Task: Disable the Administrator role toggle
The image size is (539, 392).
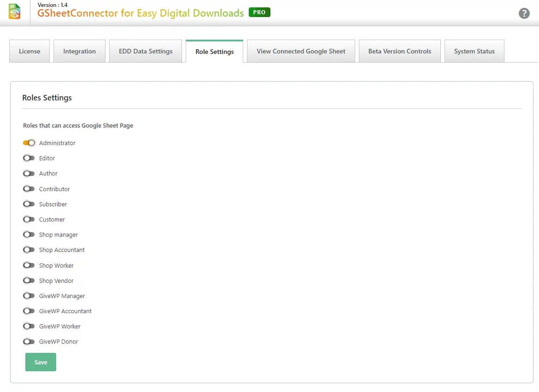Action: pyautogui.click(x=29, y=143)
